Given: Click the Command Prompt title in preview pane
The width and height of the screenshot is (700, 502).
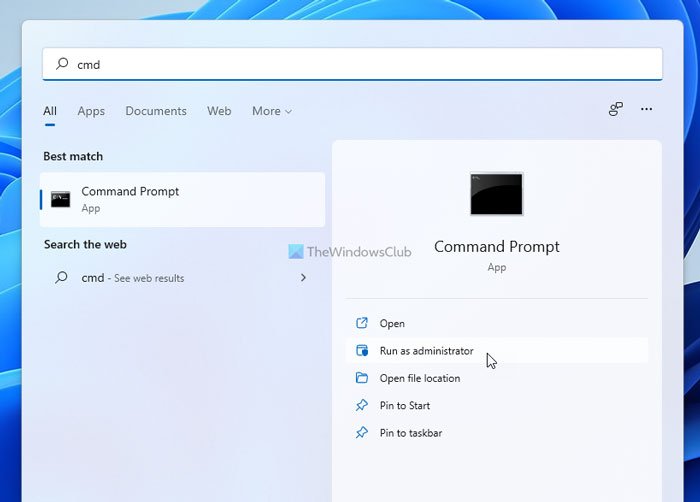Looking at the screenshot, I should [x=496, y=247].
